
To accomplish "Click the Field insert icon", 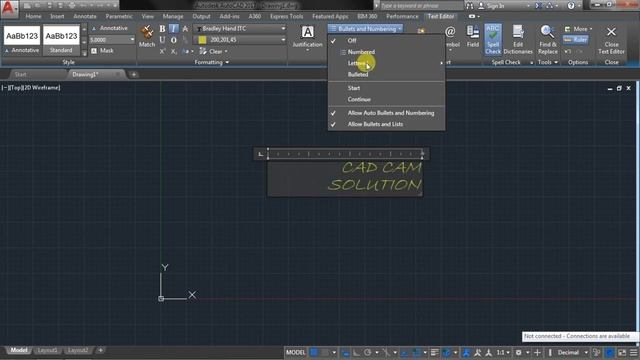I will point(473,36).
